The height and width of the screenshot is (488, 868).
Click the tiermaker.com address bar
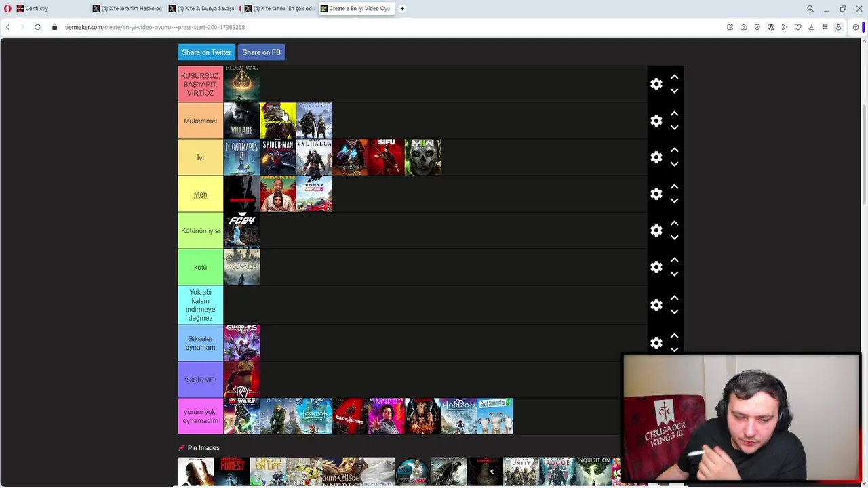pyautogui.click(x=380, y=27)
